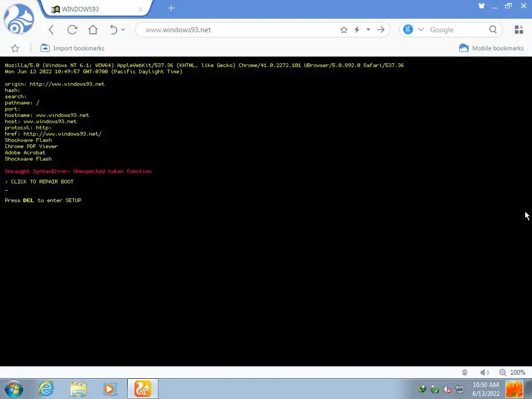Viewport: 532px width, 399px height.
Task: Click the 'origin: http://www.windows93.net' line
Action: point(55,84)
